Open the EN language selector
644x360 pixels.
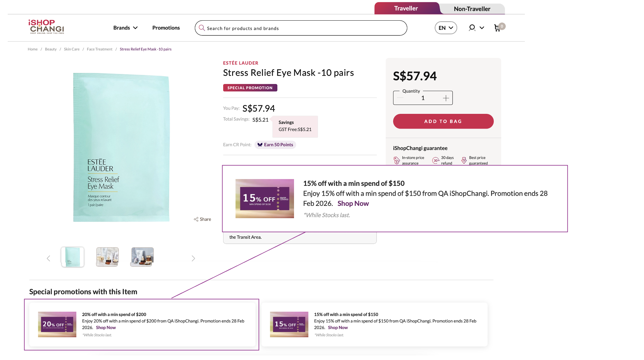(446, 28)
